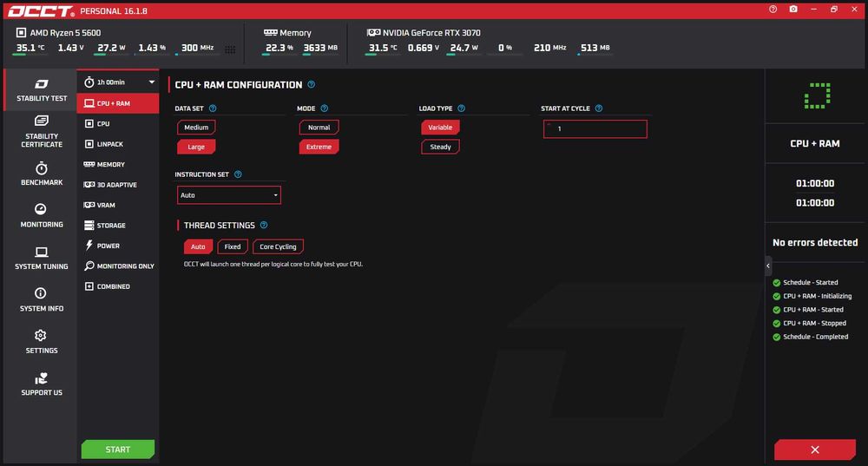The height and width of the screenshot is (466, 868).
Task: Select the CPU test
Action: coord(118,123)
